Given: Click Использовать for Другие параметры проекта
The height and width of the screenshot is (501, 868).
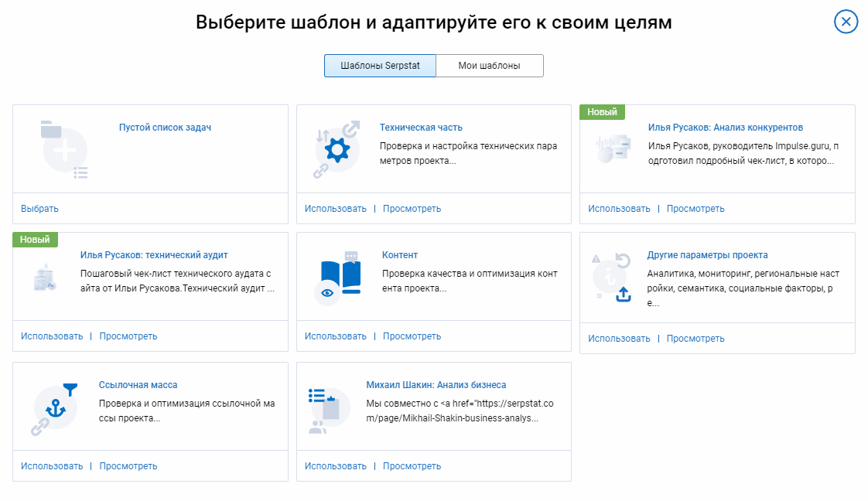Looking at the screenshot, I should tap(619, 339).
